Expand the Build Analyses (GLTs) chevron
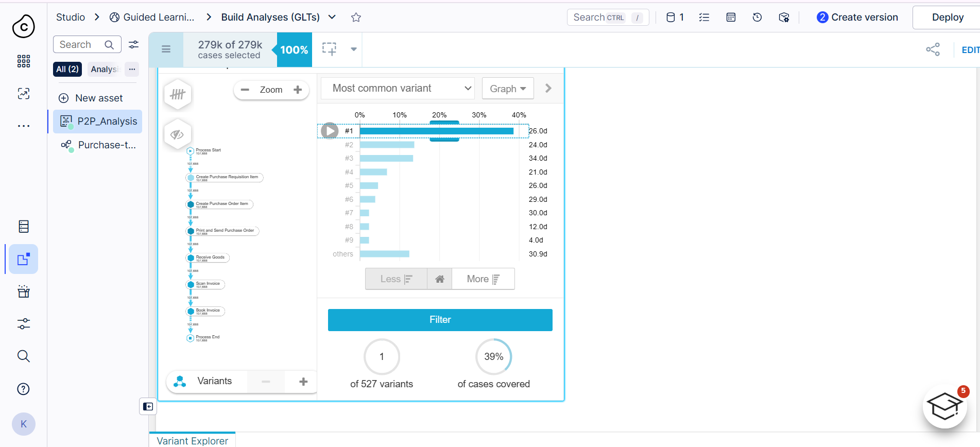The image size is (980, 447). point(332,18)
